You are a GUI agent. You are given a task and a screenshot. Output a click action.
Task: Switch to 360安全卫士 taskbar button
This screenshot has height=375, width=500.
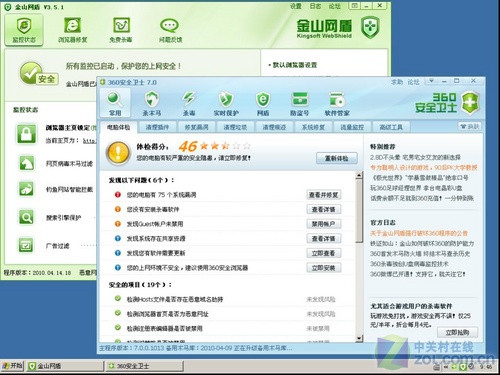point(145,366)
